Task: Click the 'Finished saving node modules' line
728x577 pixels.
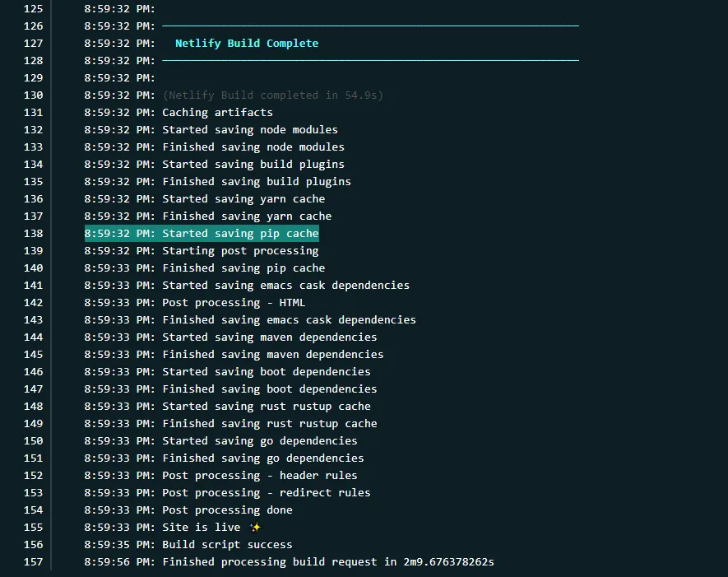Action: tap(215, 147)
